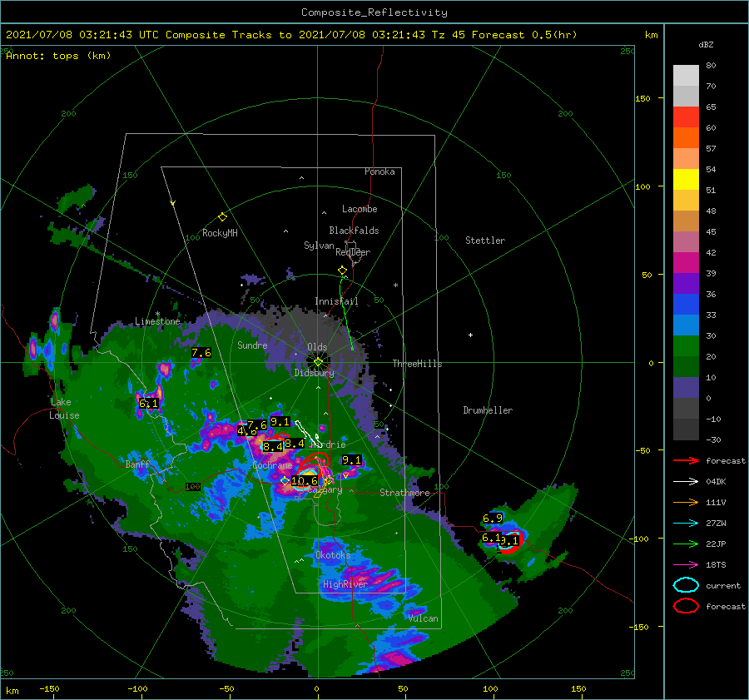Click the UTC composite tracks timestamp header
Screen dimensions: 749x700
(x=291, y=35)
